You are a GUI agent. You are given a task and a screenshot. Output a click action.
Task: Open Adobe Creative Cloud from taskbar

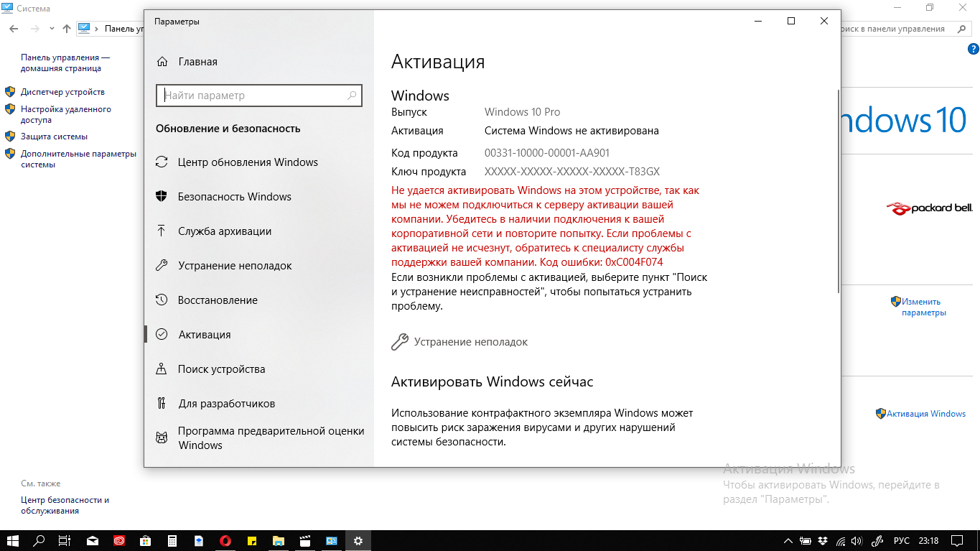tap(119, 540)
